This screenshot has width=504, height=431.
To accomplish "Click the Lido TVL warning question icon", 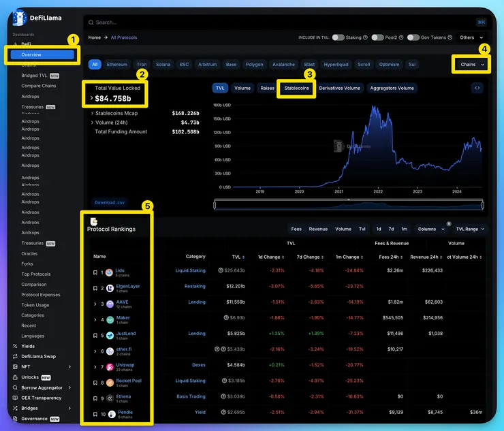I will pyautogui.click(x=221, y=270).
